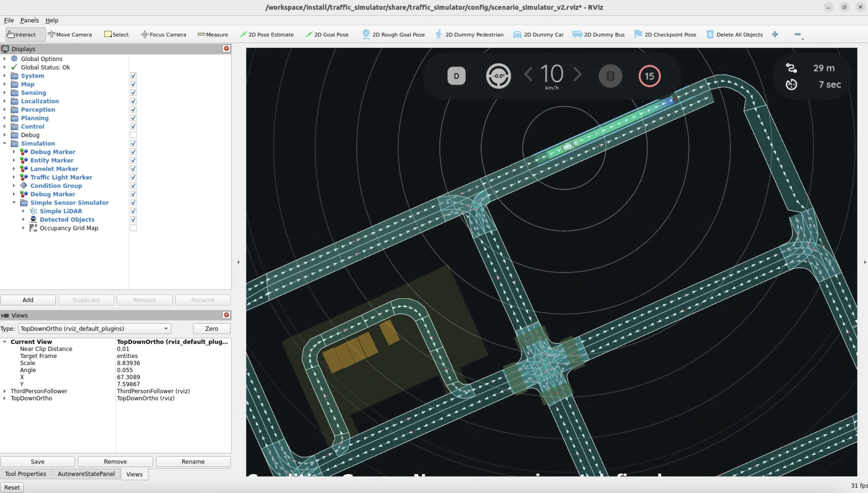This screenshot has height=493, width=868.
Task: Switch to the Tool Properties tab
Action: coord(26,474)
